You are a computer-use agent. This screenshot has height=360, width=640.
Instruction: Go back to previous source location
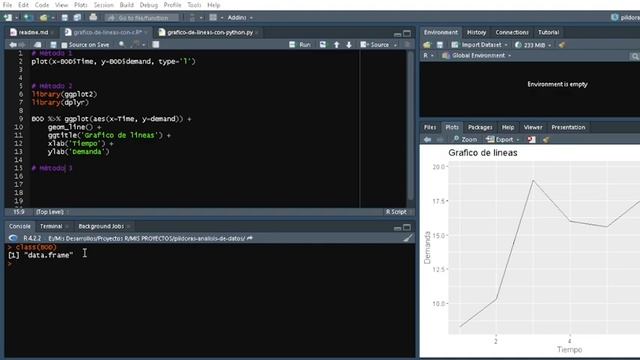point(13,45)
